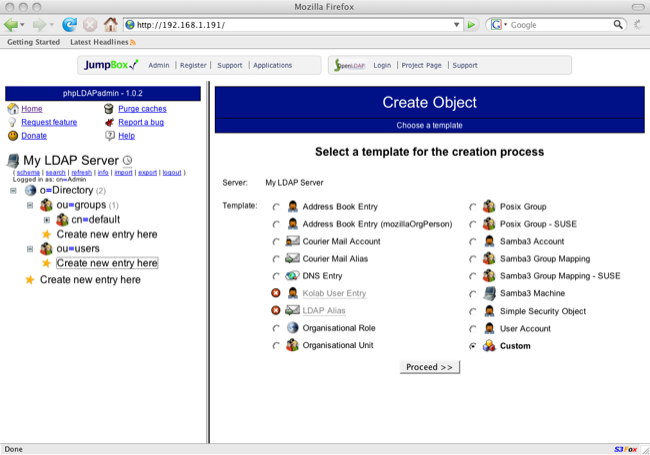650x455 pixels.
Task: Collapse the ou=groups tree node
Action: 30,205
